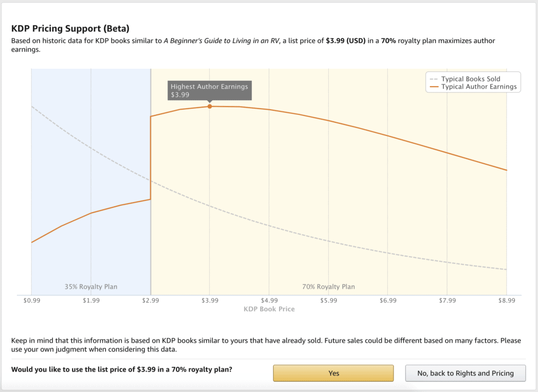538x392 pixels.
Task: Click the 70% Royalty Plan region label
Action: 328,287
